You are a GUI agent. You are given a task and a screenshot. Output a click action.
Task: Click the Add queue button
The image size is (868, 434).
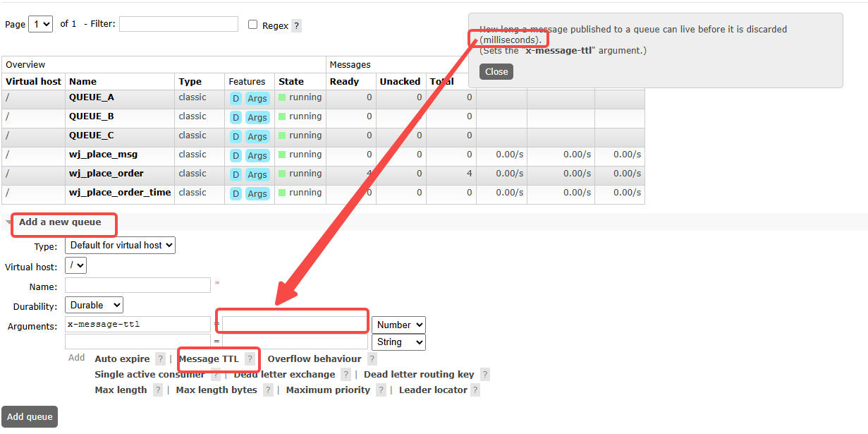[x=30, y=417]
